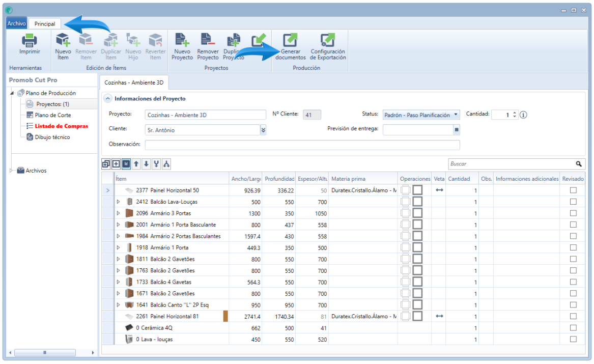Check Revisado for Cerámica 4Q row
The height and width of the screenshot is (364, 594).
point(573,328)
